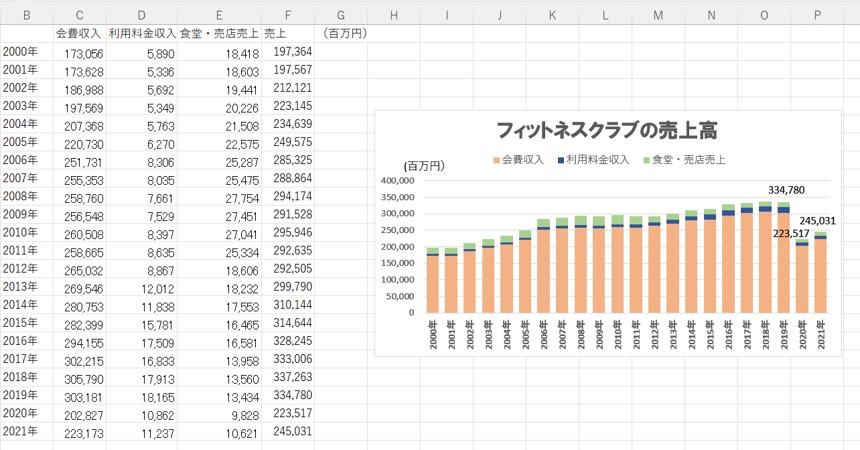Click cell with value 173,056

coord(80,53)
